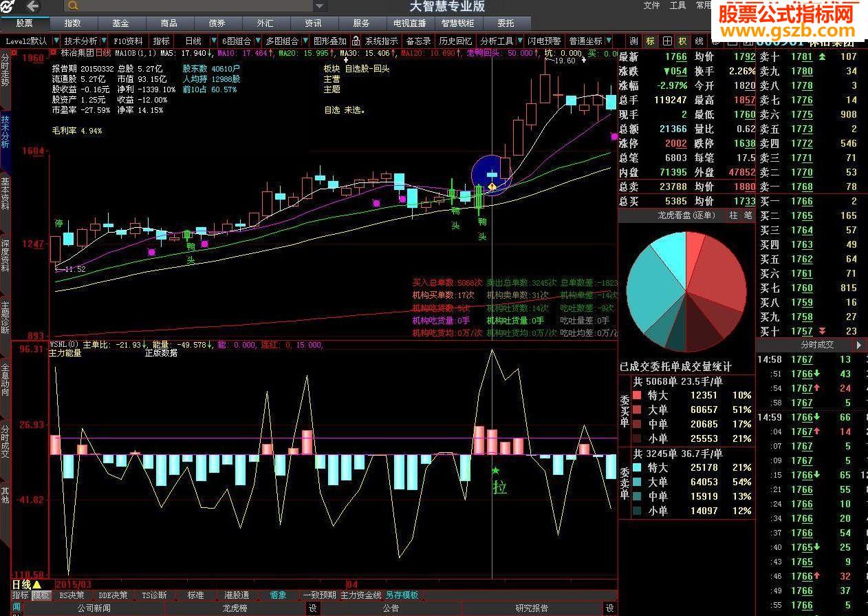The height and width of the screenshot is (616, 868).
Task: Select the 模板 bottom tab
Action: click(x=41, y=595)
